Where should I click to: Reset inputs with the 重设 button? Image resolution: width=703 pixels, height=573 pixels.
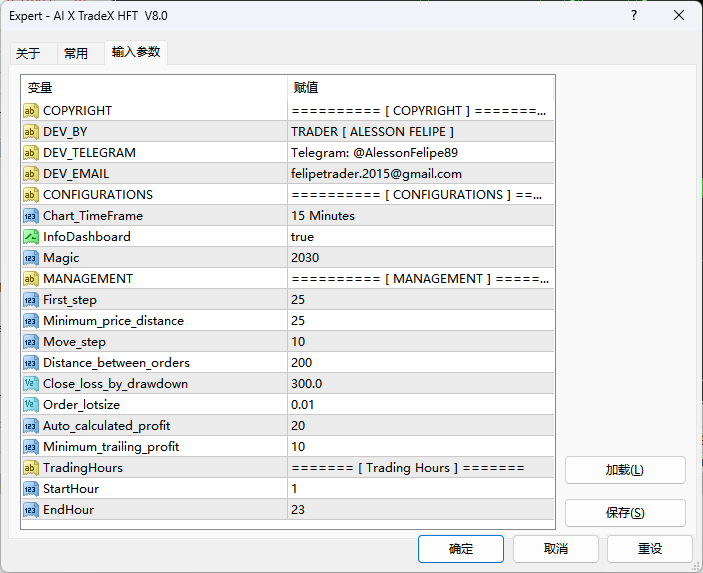pyautogui.click(x=650, y=549)
